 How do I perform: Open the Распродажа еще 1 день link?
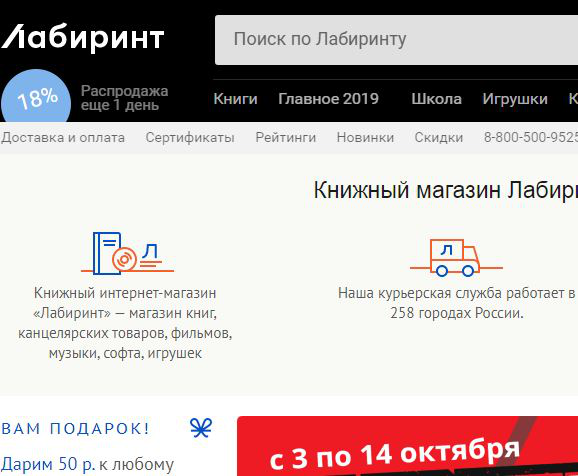pos(124,98)
